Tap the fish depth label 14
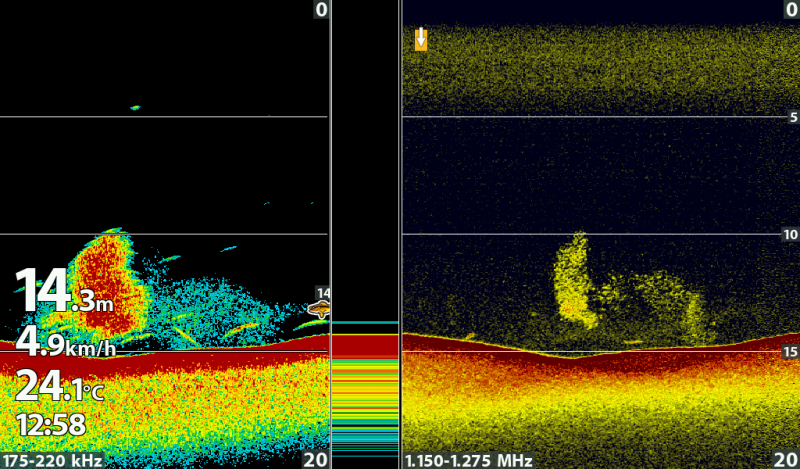This screenshot has width=800, height=469. 323,293
